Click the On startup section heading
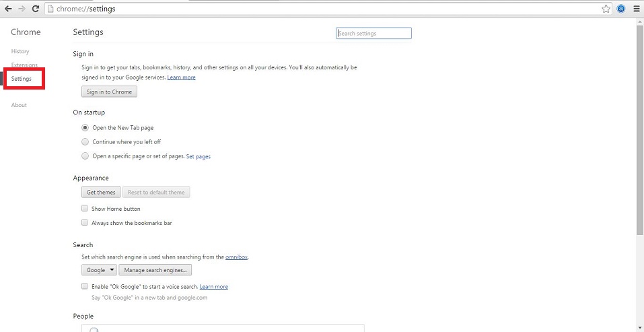 click(x=89, y=112)
